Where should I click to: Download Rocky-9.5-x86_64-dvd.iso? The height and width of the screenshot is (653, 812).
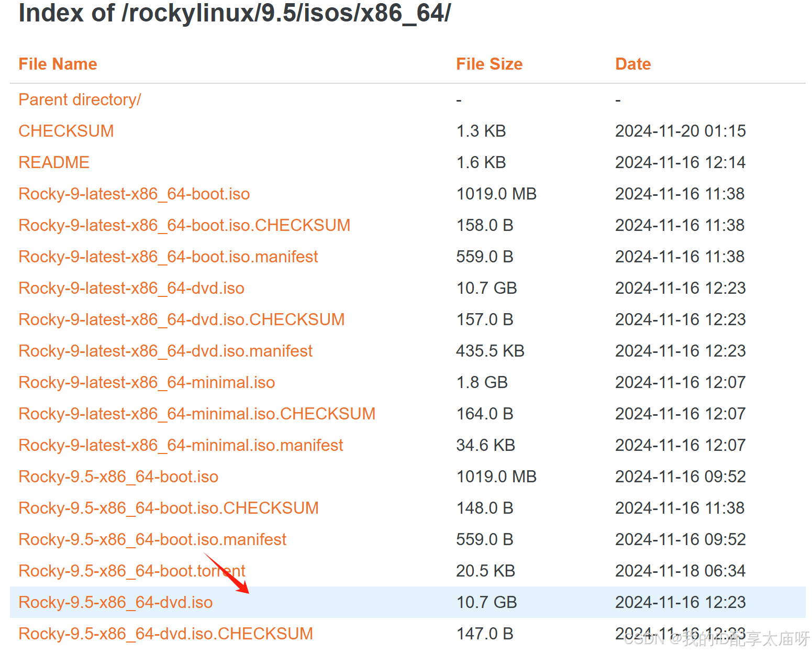(116, 602)
